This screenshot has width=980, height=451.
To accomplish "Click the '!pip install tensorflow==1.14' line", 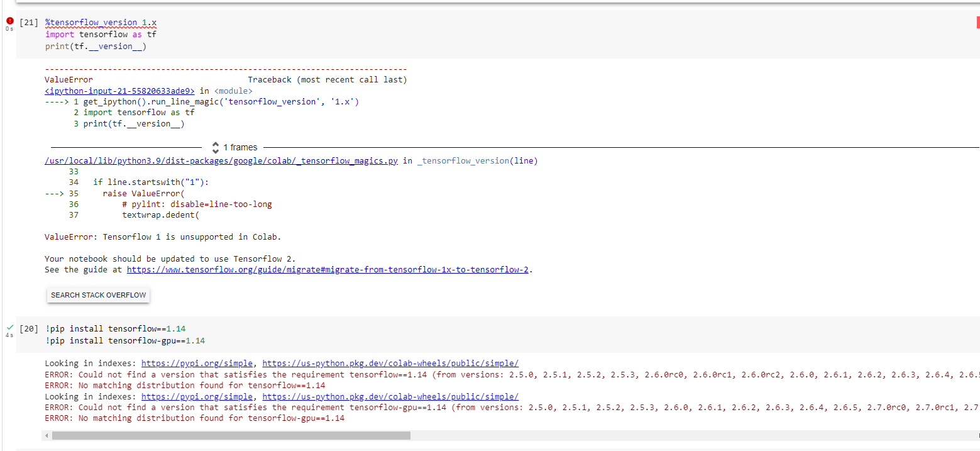I will click(115, 328).
